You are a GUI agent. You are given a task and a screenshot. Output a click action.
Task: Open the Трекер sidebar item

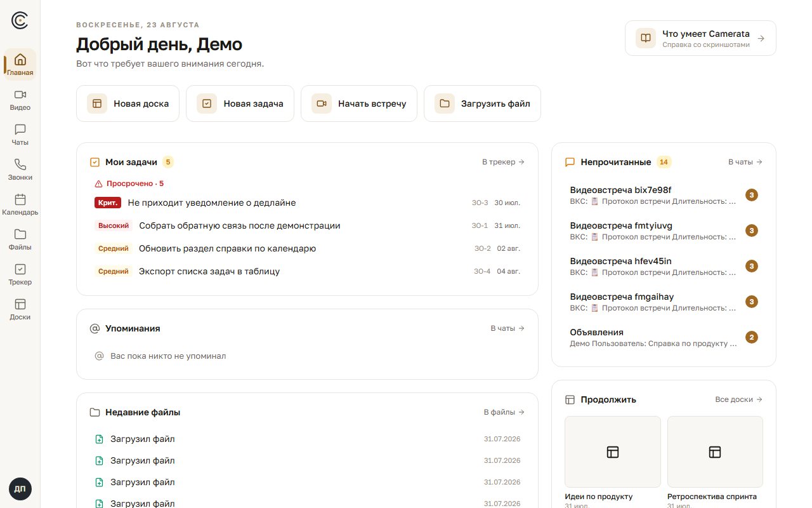click(20, 274)
